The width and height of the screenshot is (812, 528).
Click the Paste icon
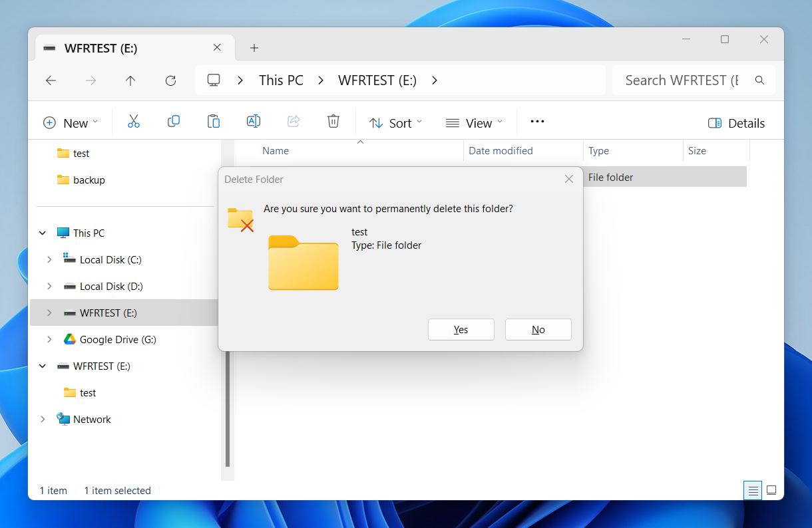[214, 121]
